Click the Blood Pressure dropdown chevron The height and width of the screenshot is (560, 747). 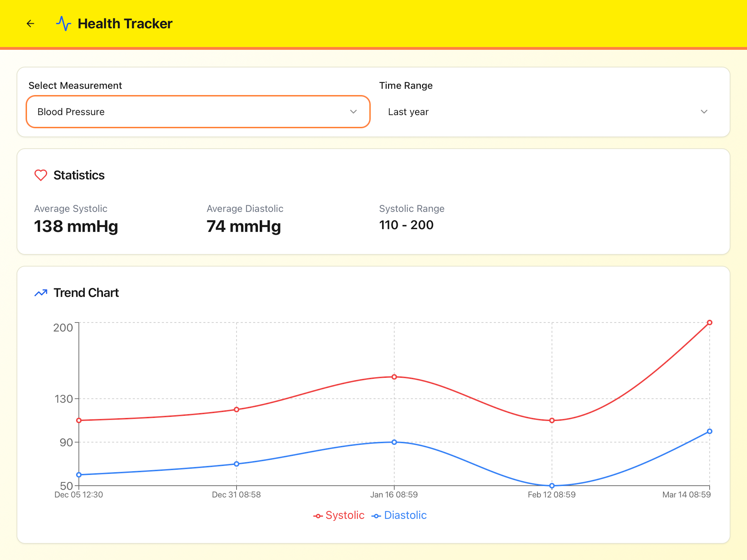pyautogui.click(x=353, y=112)
